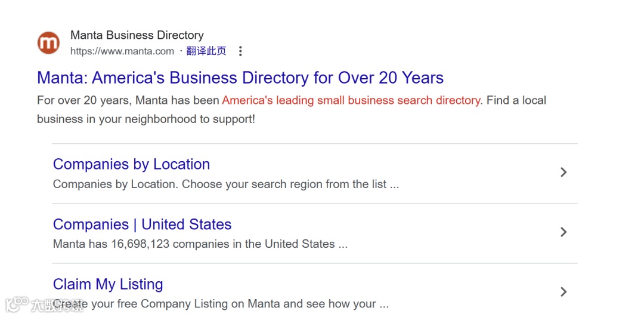
Task: Expand the Claim My Listing chevron
Action: (563, 292)
